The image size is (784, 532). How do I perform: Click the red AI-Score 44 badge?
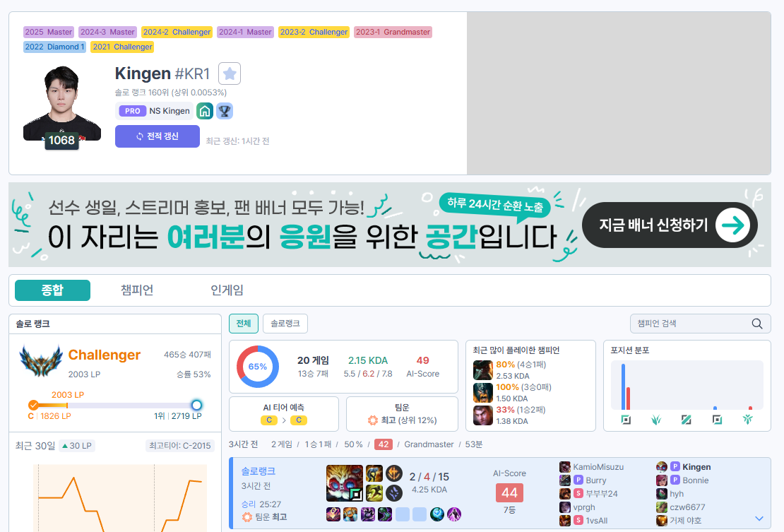point(509,493)
